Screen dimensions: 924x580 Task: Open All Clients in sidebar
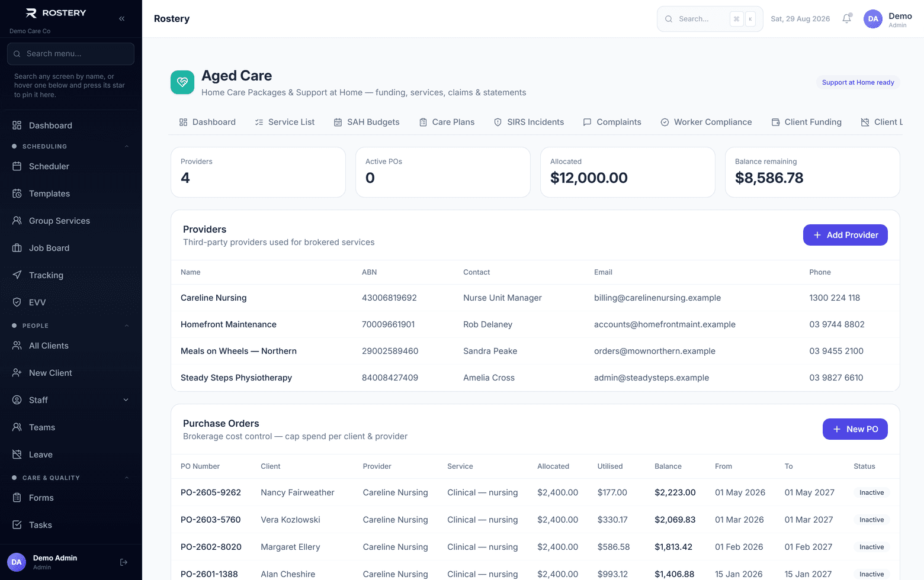[71, 346]
